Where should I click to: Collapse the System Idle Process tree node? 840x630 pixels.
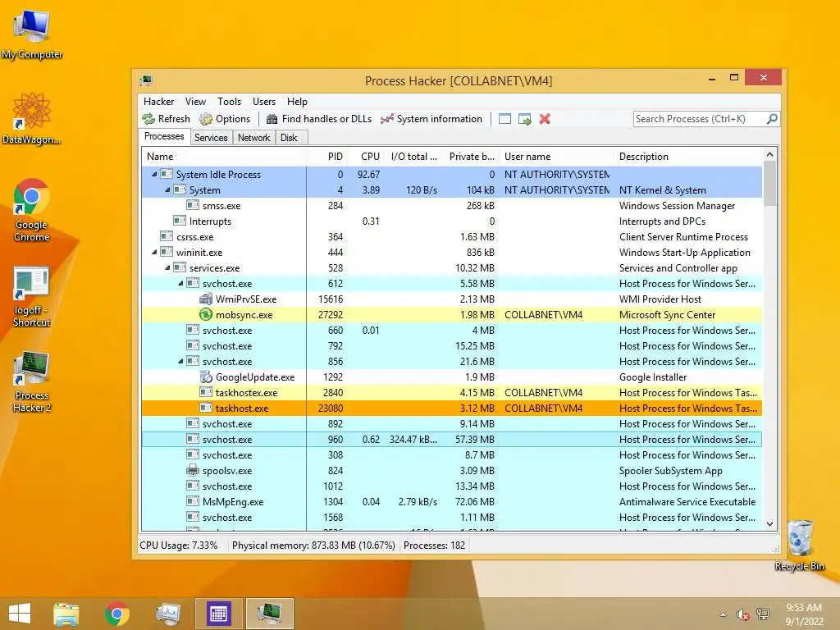pos(154,174)
